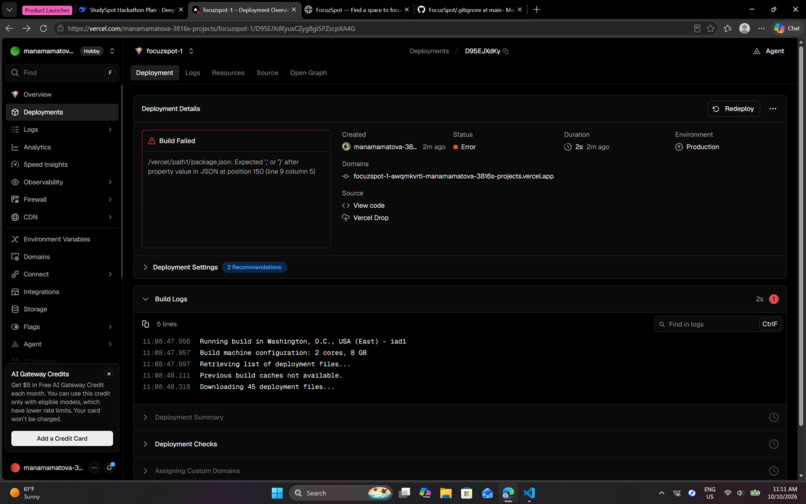
Task: Copy the build log lines
Action: tap(145, 324)
